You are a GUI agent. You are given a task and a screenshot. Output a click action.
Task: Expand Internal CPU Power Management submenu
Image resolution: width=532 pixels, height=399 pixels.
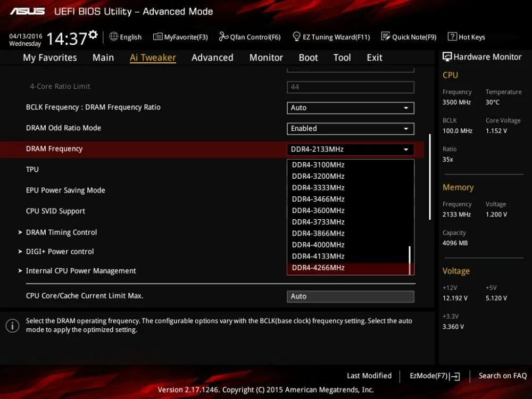point(81,271)
